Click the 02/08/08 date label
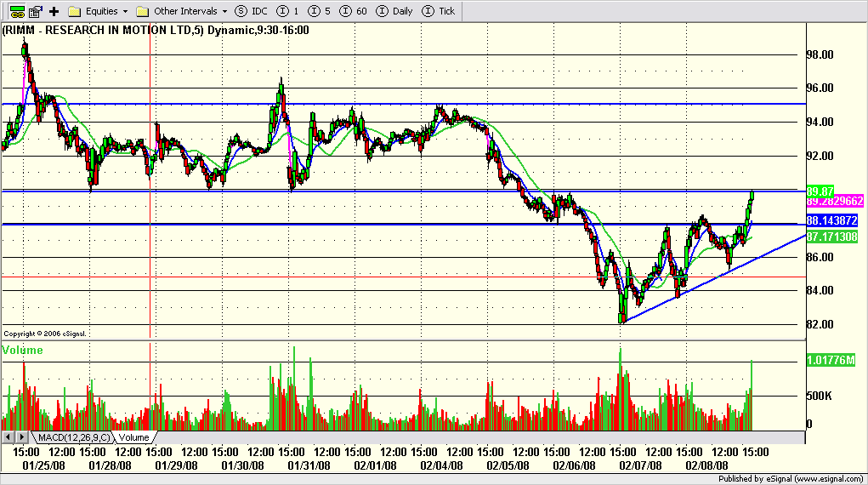The width and height of the screenshot is (868, 485). [707, 466]
